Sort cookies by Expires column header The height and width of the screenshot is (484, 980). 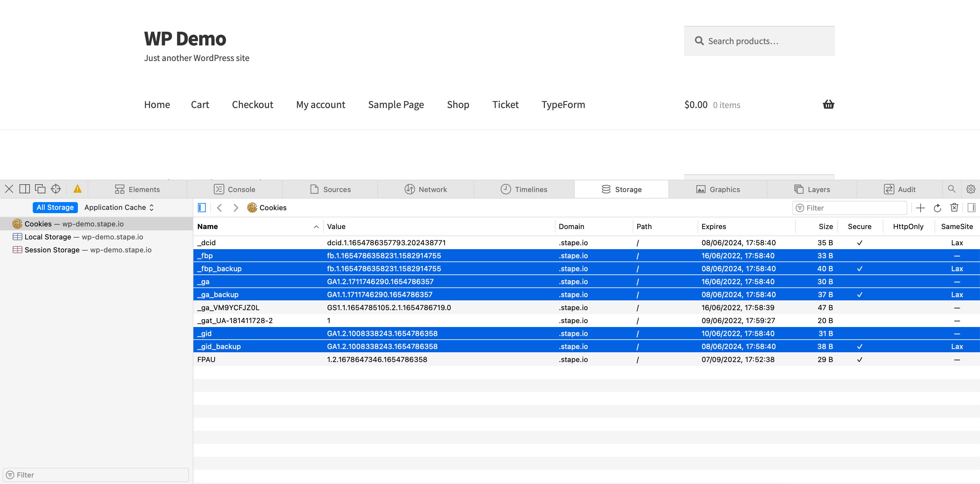tap(746, 227)
